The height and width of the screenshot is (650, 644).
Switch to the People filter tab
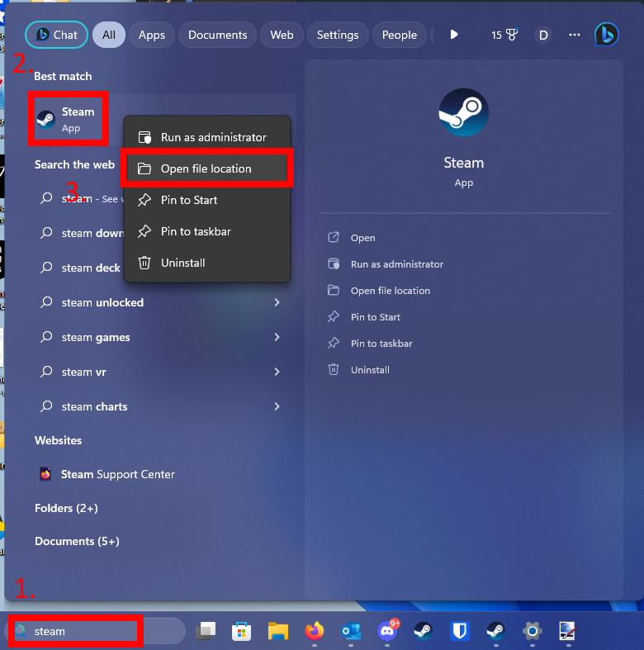tap(400, 35)
